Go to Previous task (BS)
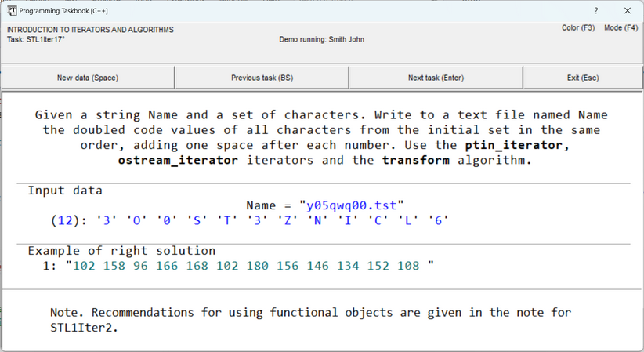 pyautogui.click(x=262, y=78)
